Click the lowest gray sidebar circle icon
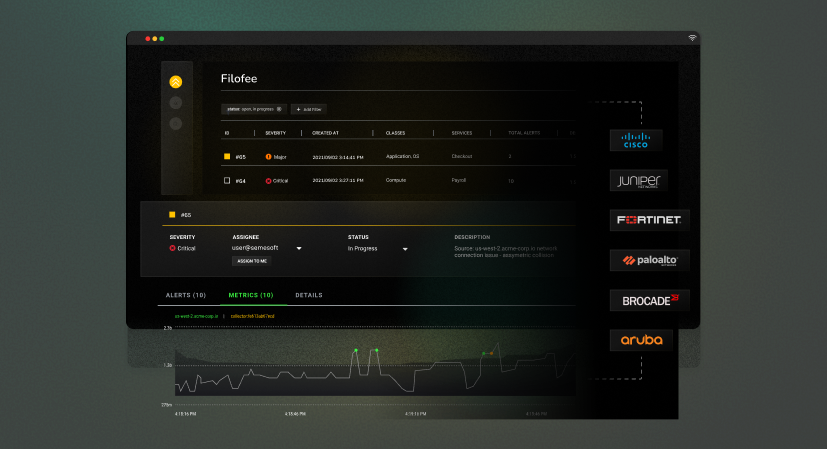Viewport: 827px width, 449px height. pyautogui.click(x=176, y=123)
